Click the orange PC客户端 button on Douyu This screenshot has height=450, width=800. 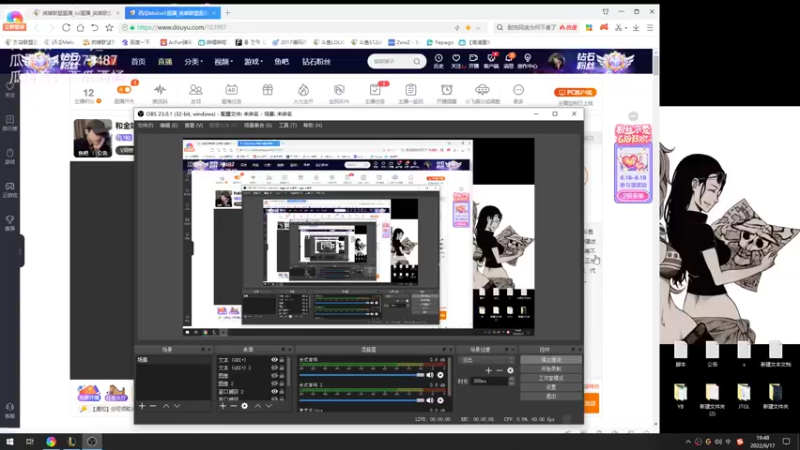tap(575, 92)
